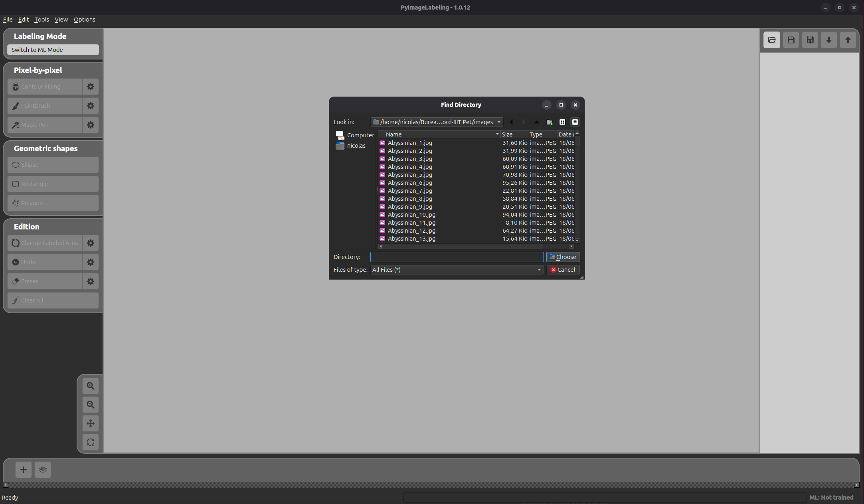Image resolution: width=864 pixels, height=504 pixels.
Task: Click the stacked layers icon in bottom bar
Action: click(x=43, y=470)
